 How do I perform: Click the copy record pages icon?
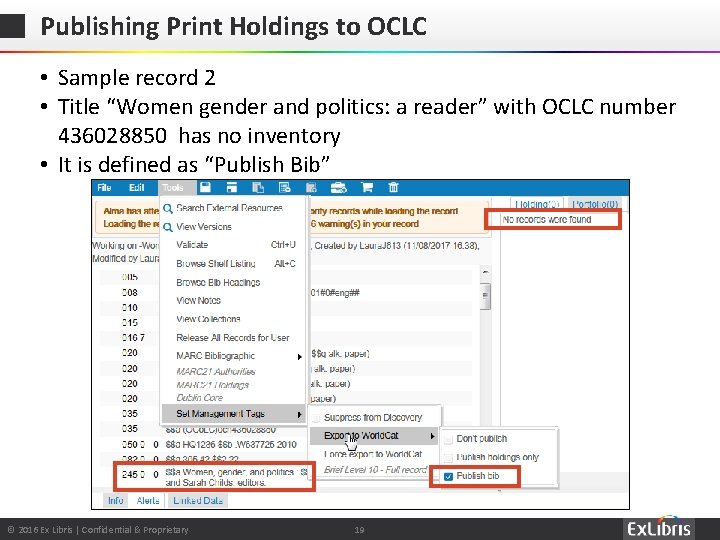pyautogui.click(x=258, y=187)
